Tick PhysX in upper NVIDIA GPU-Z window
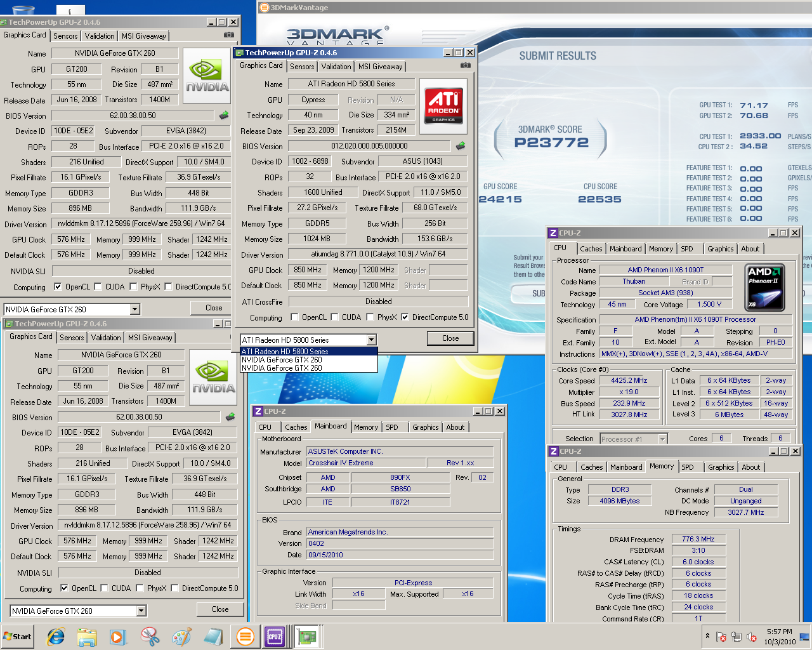This screenshot has height=650, width=812. pos(133,287)
